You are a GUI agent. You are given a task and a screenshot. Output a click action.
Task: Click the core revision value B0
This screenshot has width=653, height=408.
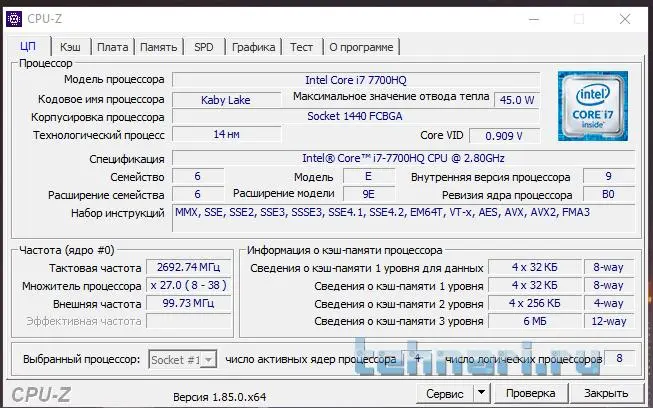pyautogui.click(x=608, y=194)
